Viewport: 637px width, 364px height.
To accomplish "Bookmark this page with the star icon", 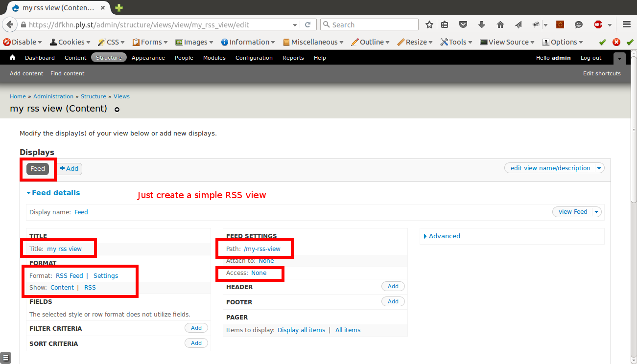I will click(429, 24).
